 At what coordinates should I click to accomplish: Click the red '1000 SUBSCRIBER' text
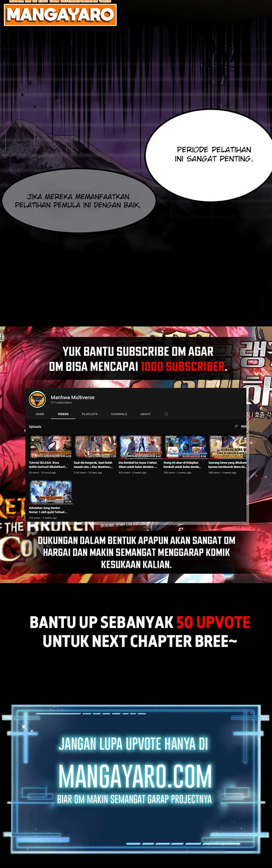click(183, 366)
